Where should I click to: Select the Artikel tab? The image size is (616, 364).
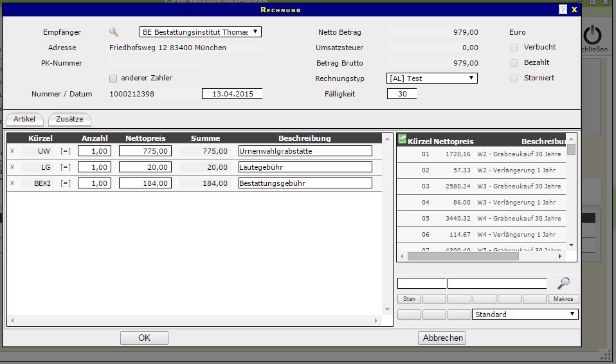click(x=24, y=120)
